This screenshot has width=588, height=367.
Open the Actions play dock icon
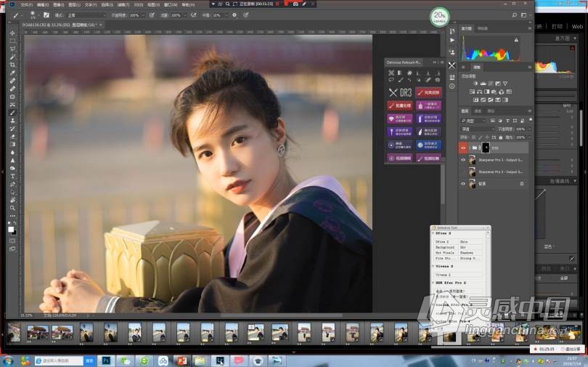452,40
